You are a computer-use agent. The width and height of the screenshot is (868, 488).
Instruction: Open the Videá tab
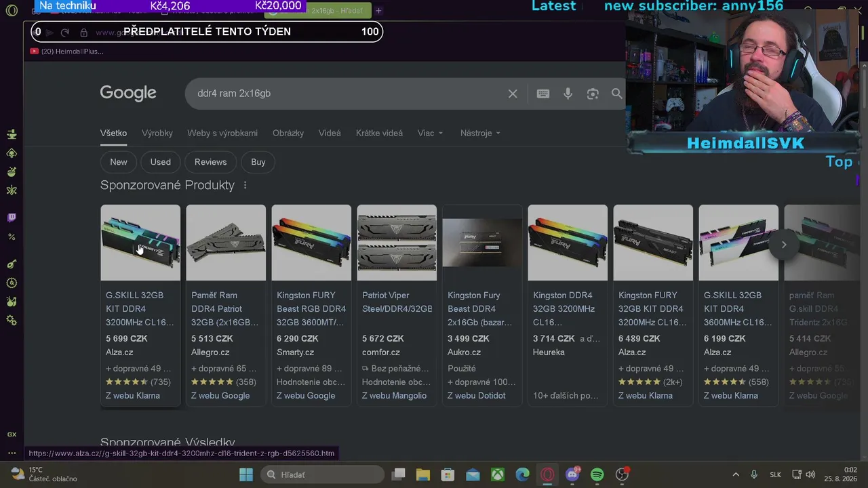tap(330, 133)
